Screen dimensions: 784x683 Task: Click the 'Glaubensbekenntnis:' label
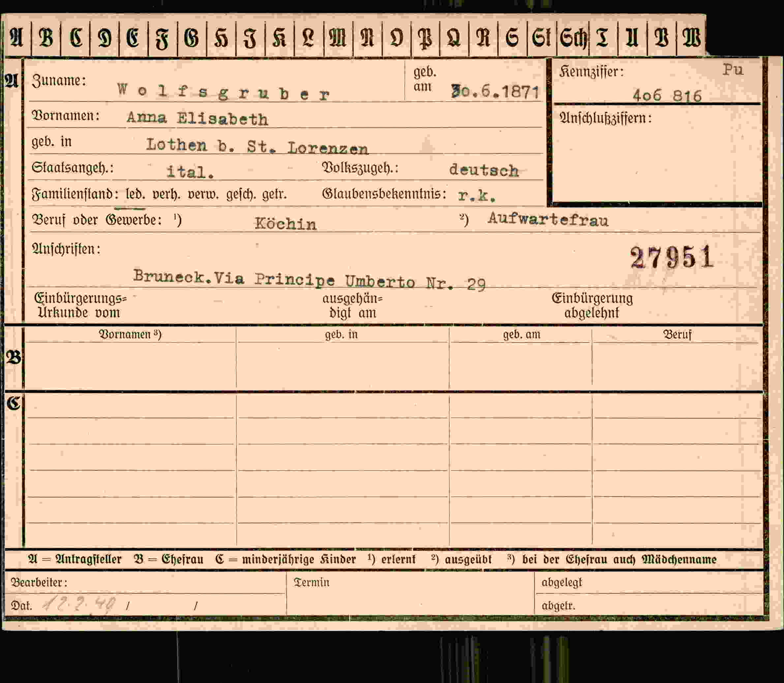point(384,194)
